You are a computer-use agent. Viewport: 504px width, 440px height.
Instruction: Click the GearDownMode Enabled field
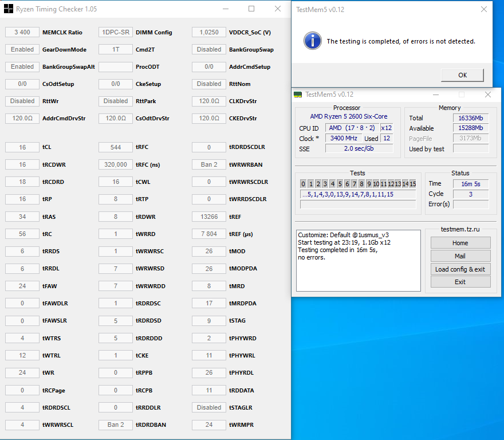tap(22, 49)
